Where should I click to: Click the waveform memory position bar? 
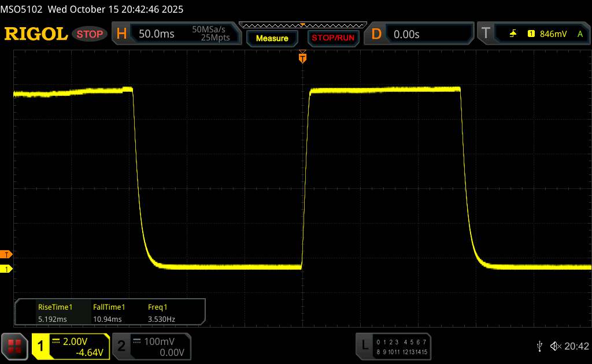click(x=302, y=25)
